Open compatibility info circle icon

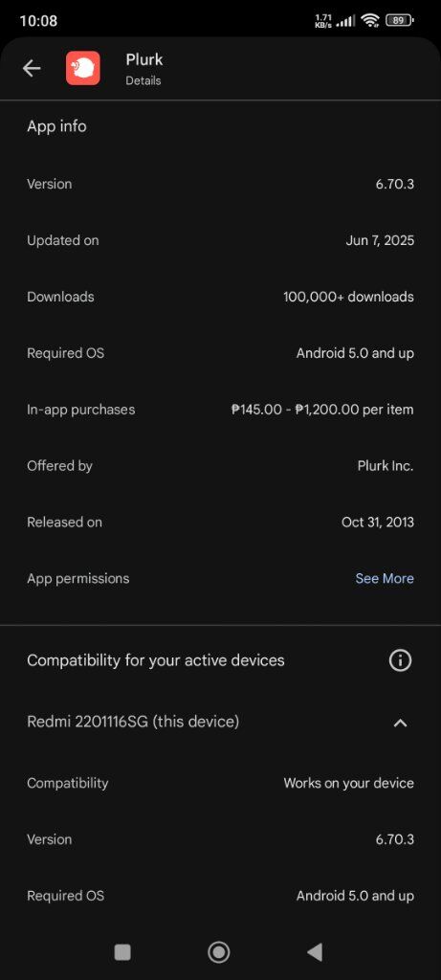400,660
